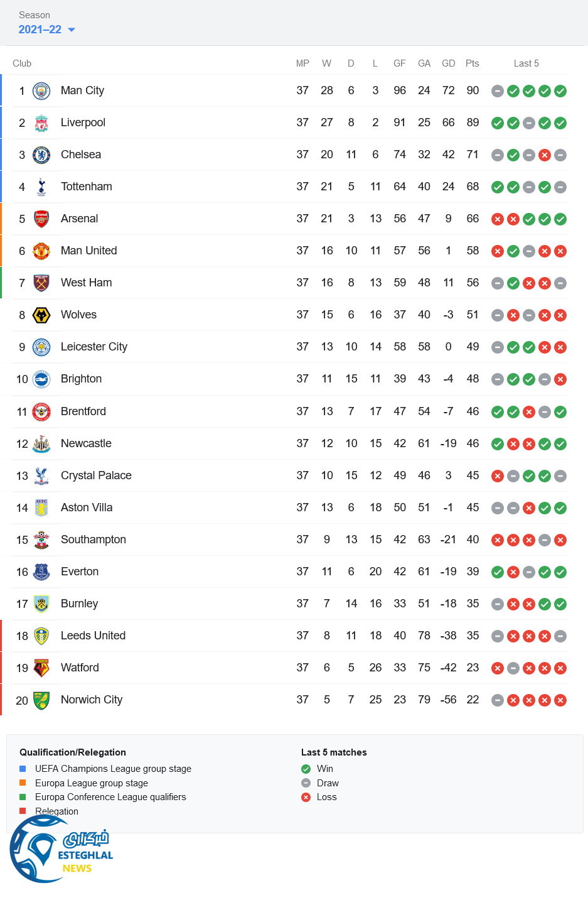Click the Norwich City club crest
This screenshot has height=900, width=588.
pos(41,700)
